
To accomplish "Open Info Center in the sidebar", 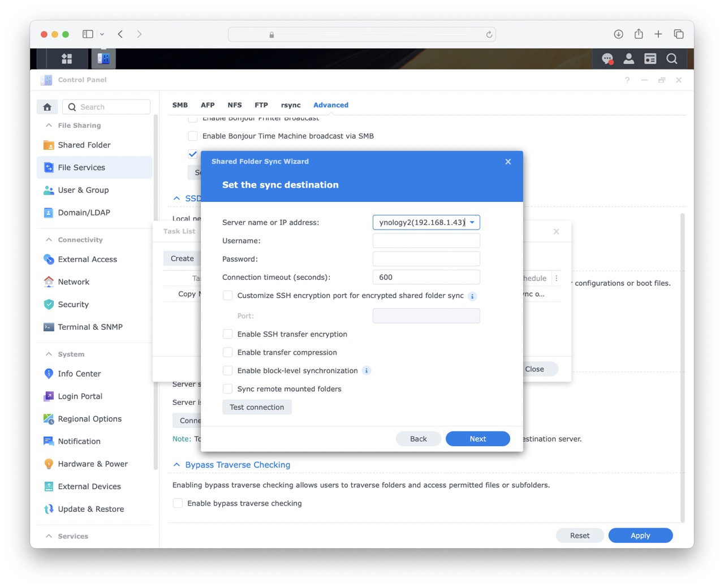I will pos(78,373).
